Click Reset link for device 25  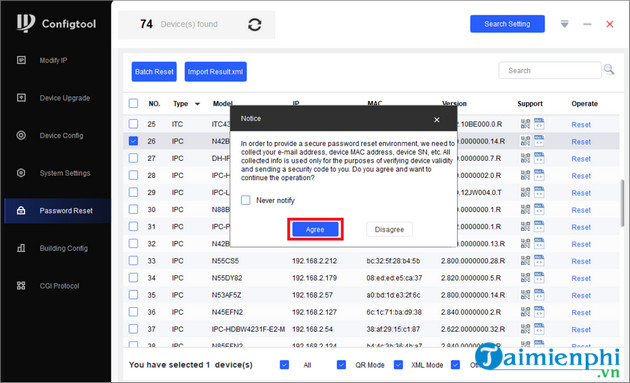581,125
